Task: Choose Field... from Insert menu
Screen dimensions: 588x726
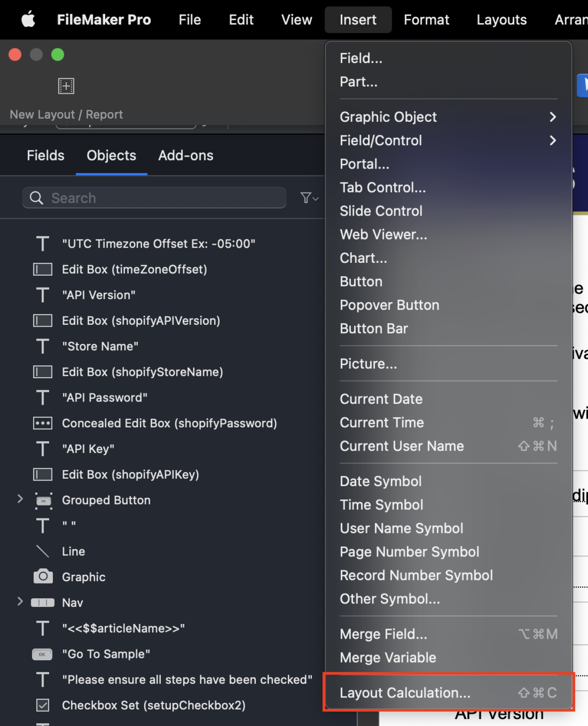Action: tap(448, 58)
